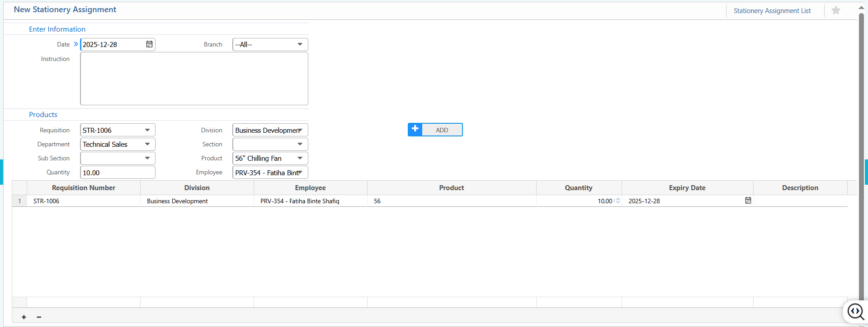Click the ADD button
This screenshot has width=868, height=327.
pyautogui.click(x=435, y=130)
